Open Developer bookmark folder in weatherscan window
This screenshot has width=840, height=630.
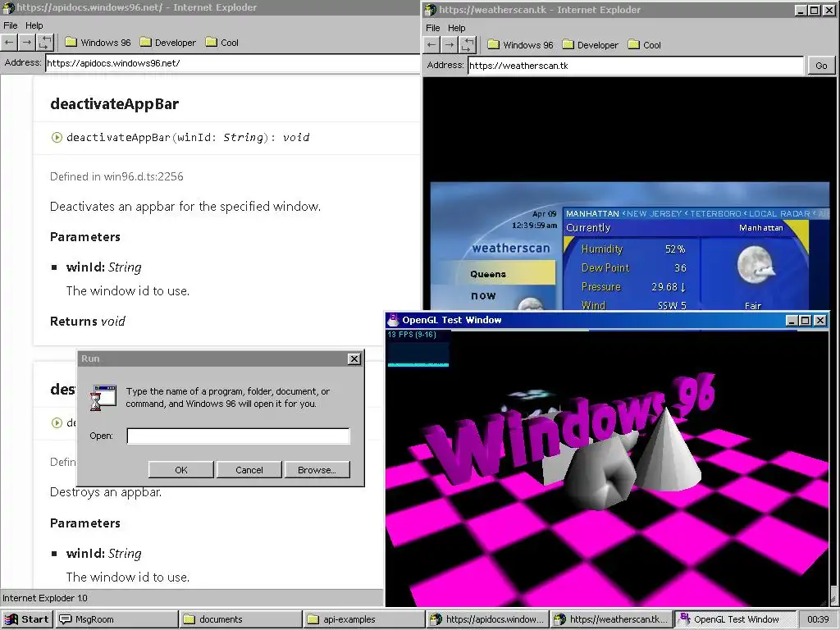pos(591,45)
